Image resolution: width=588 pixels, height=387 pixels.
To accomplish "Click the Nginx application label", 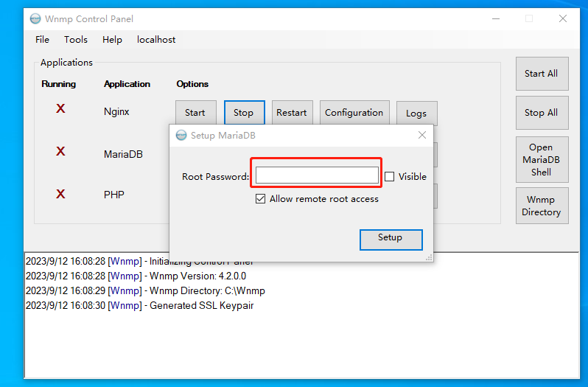I will (116, 112).
